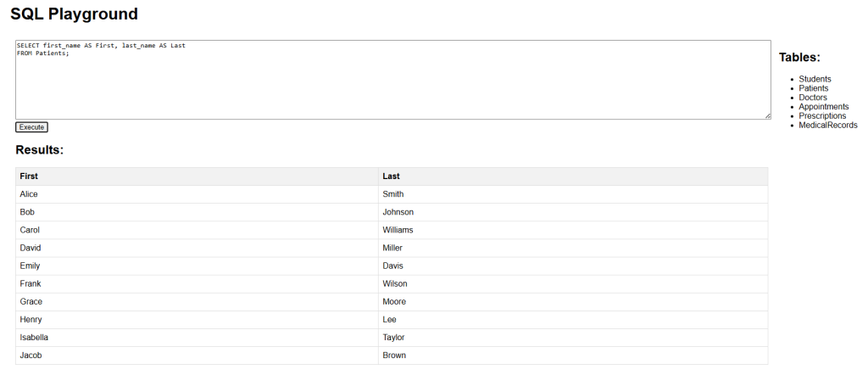Click the Lee cell
868x375 pixels.
point(573,320)
